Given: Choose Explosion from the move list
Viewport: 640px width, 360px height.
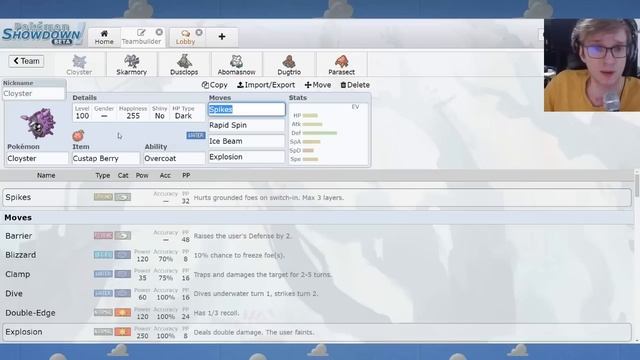Looking at the screenshot, I should (x=317, y=332).
